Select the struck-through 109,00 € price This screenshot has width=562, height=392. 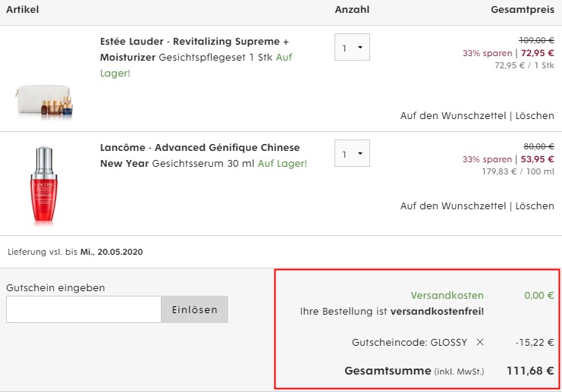point(536,40)
